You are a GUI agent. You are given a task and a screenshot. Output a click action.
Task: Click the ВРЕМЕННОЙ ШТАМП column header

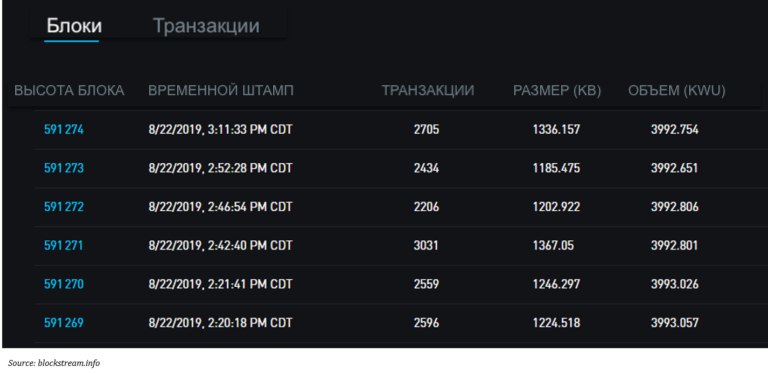[221, 91]
